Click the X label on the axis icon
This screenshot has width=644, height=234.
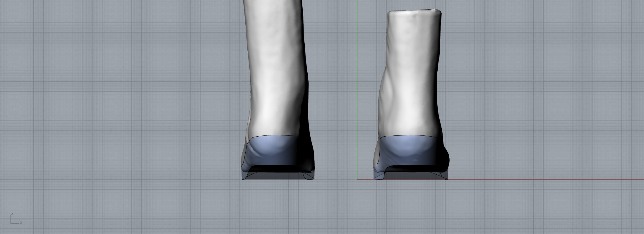(21, 223)
